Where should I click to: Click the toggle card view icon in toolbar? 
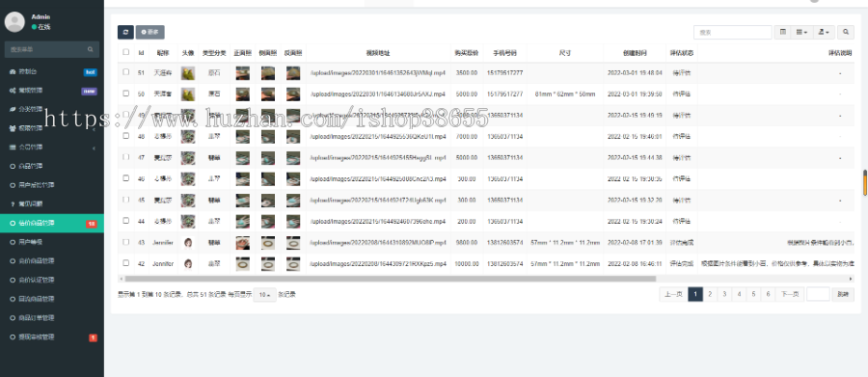click(x=783, y=32)
